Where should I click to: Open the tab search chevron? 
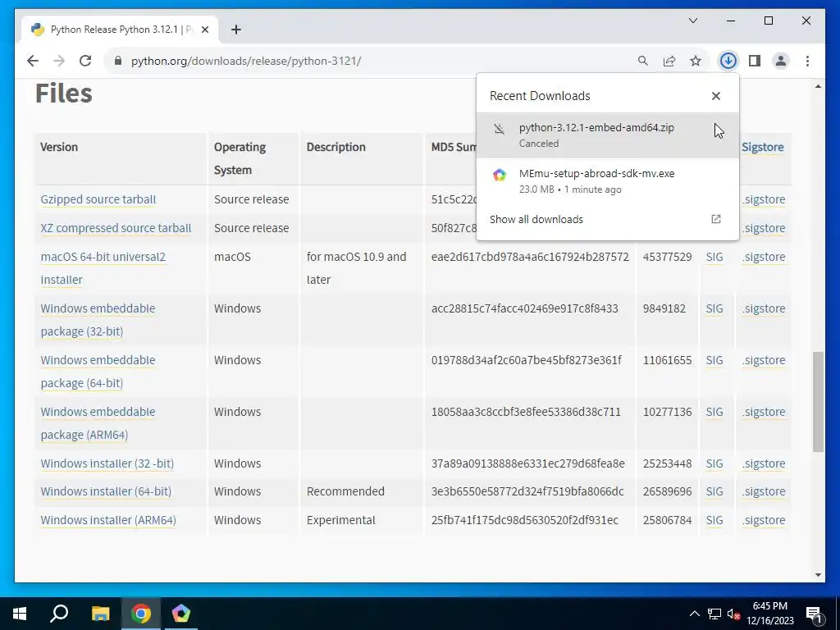[x=692, y=21]
